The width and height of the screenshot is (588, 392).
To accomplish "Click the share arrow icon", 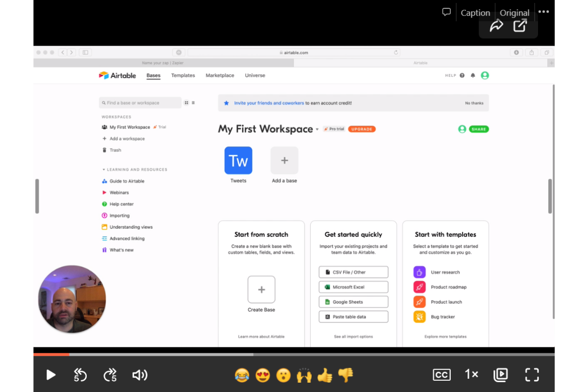I will click(x=496, y=25).
